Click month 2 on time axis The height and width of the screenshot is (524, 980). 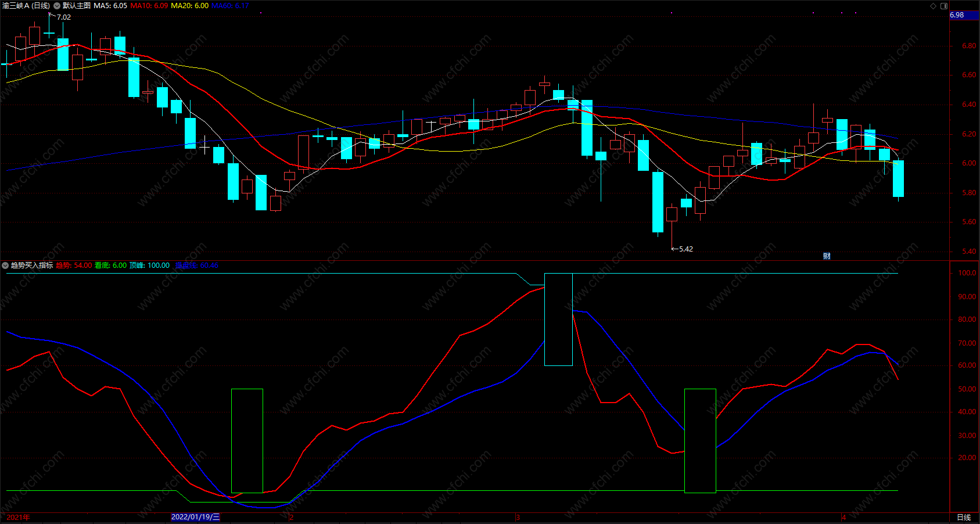point(292,517)
